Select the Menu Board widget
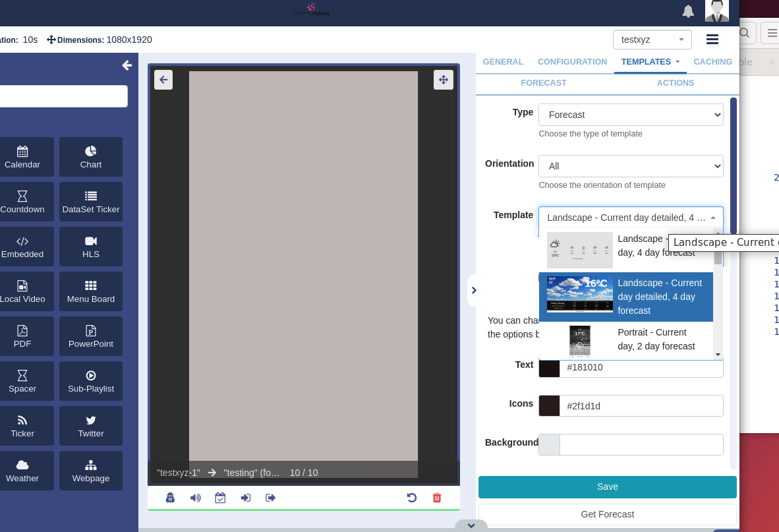 click(x=90, y=291)
